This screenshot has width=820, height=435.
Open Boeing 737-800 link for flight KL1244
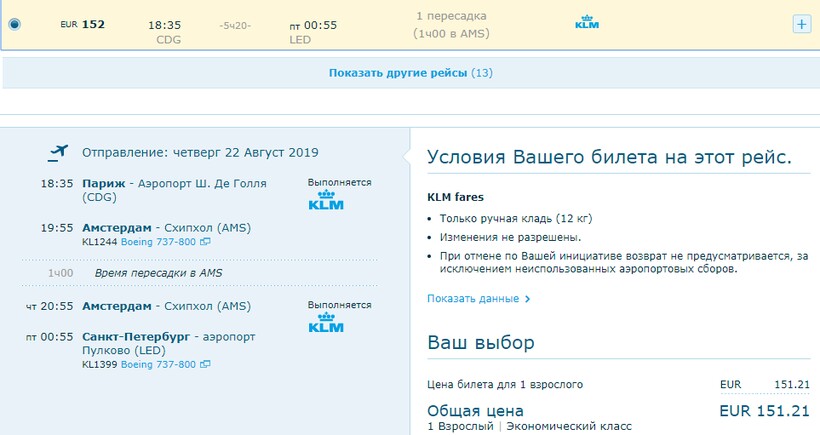point(159,242)
